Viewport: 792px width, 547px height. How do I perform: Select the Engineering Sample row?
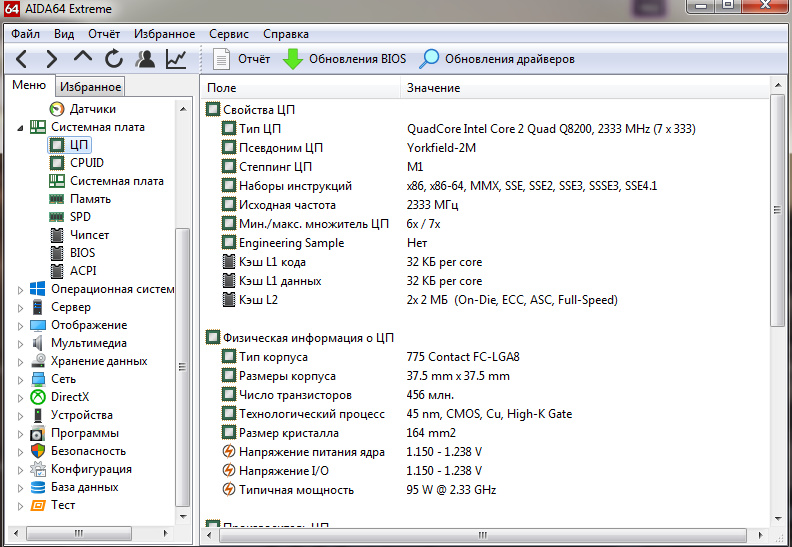tap(485, 243)
